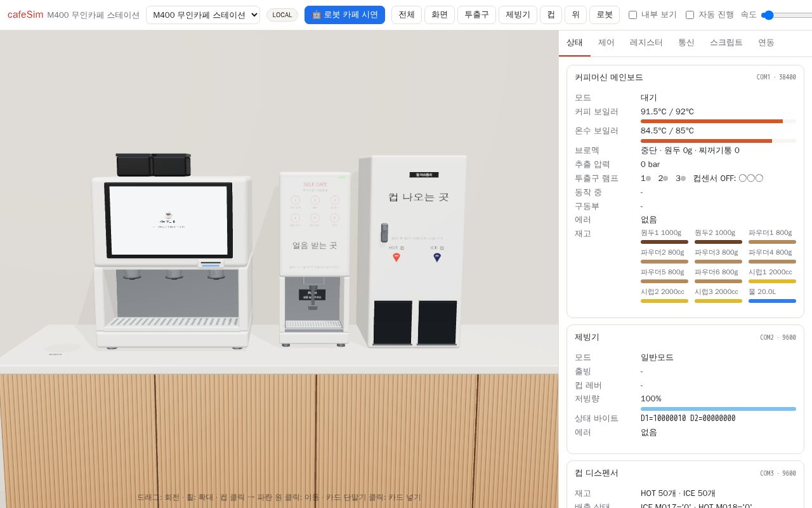Click the 로봇 카페 시연 button
Viewport: 812px width, 508px height.
pyautogui.click(x=344, y=15)
